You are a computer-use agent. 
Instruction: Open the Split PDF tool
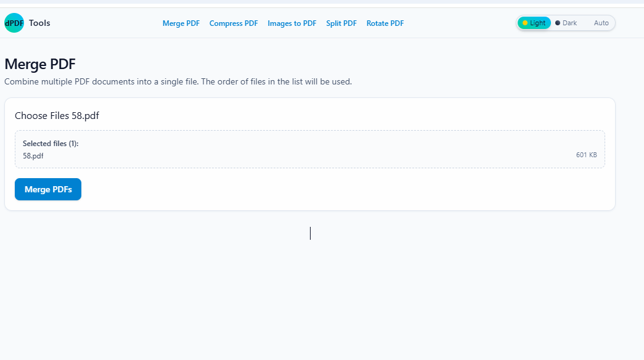341,23
